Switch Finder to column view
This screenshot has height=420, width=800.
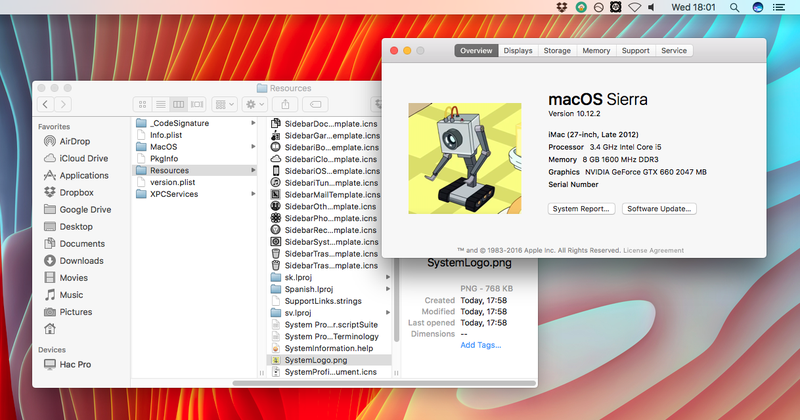pos(178,104)
